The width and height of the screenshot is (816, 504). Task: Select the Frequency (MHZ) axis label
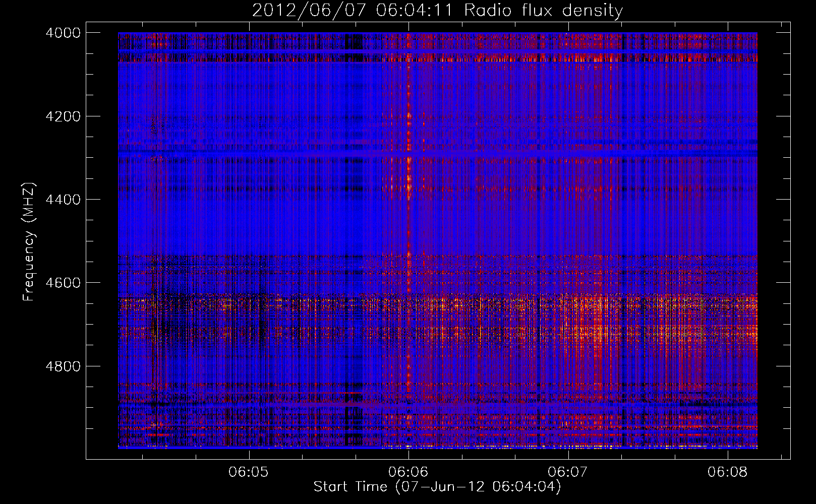pyautogui.click(x=29, y=242)
